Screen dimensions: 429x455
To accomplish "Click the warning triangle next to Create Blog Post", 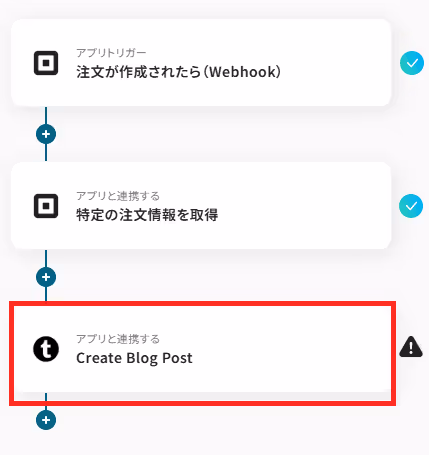I will [x=411, y=347].
